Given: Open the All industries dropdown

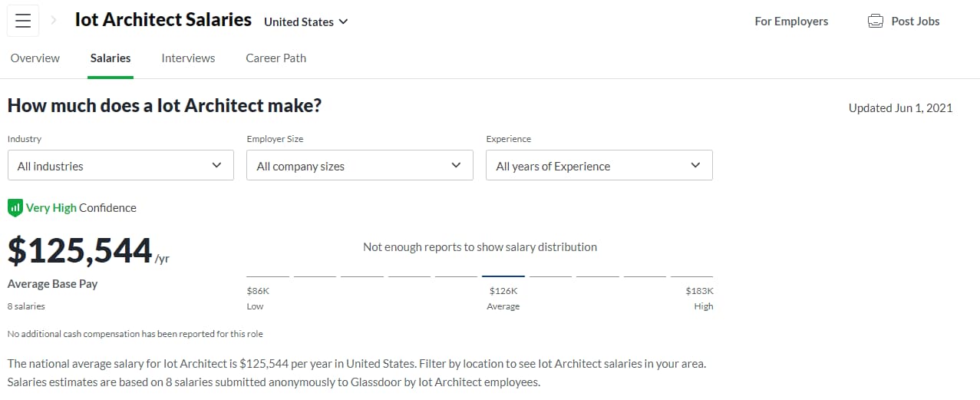Looking at the screenshot, I should pos(120,166).
